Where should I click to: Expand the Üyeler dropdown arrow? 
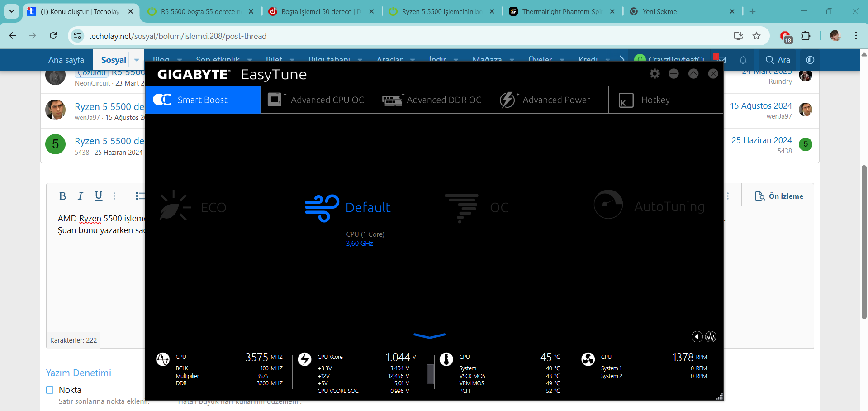(562, 60)
